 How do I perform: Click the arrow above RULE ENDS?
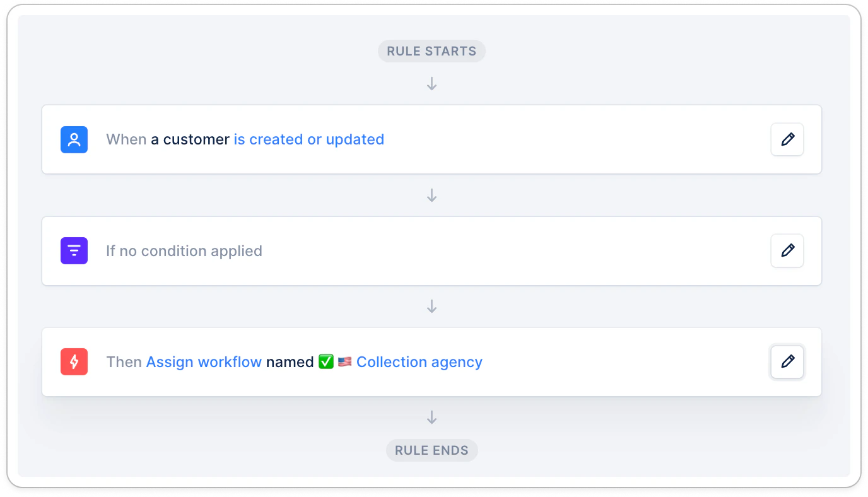point(431,418)
